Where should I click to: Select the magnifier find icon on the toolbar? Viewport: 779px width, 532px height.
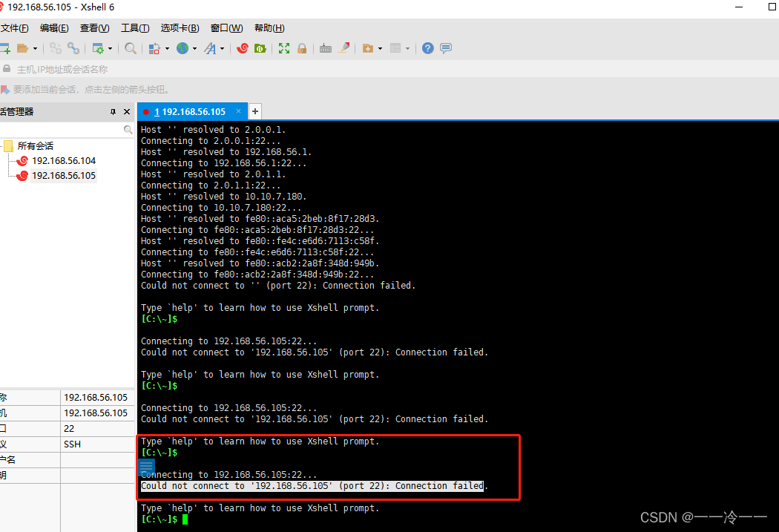[131, 47]
